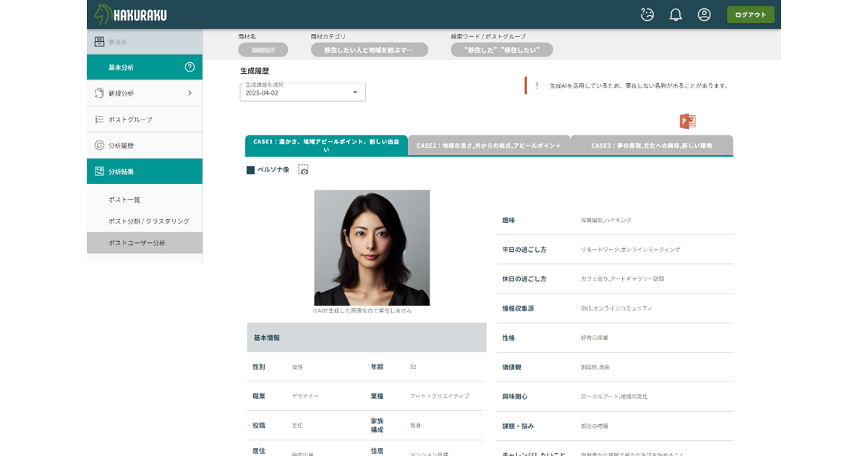Click the dropdown arrow of 生成履歴 selector

coord(355,93)
